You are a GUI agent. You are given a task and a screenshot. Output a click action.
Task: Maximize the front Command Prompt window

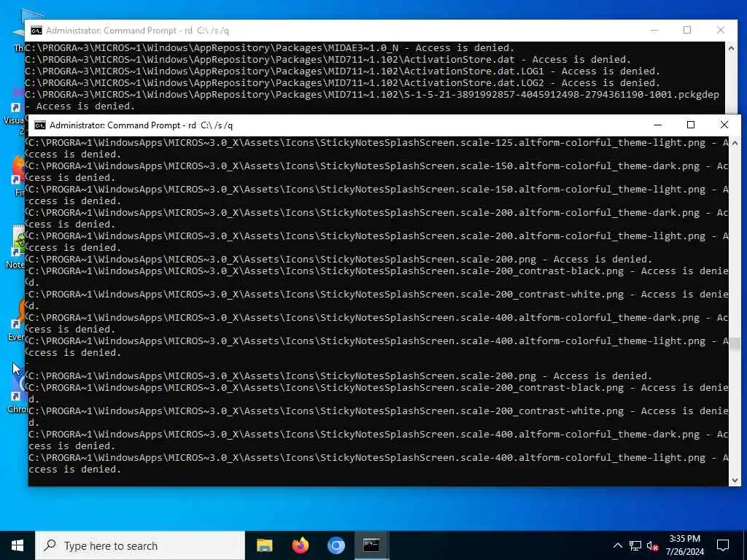[691, 125]
